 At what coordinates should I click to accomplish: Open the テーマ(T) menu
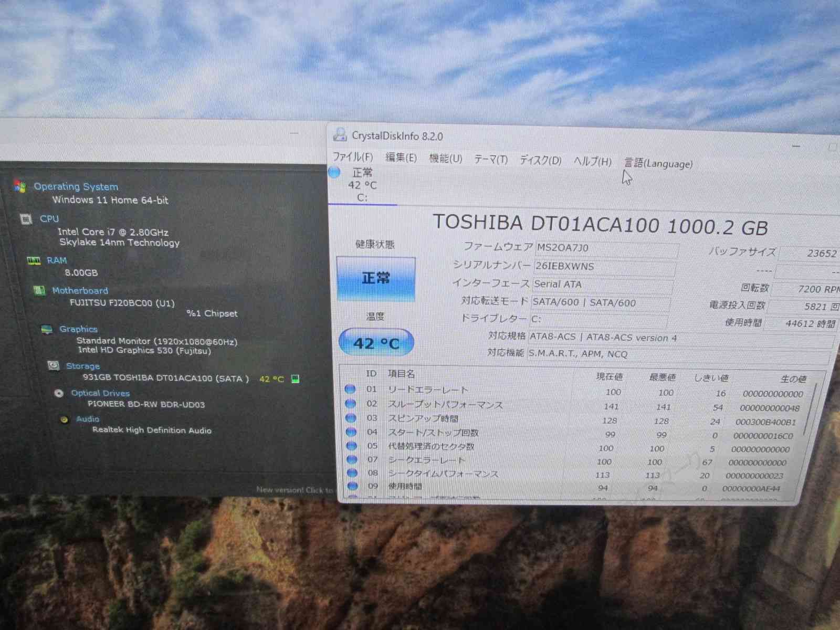coord(491,159)
